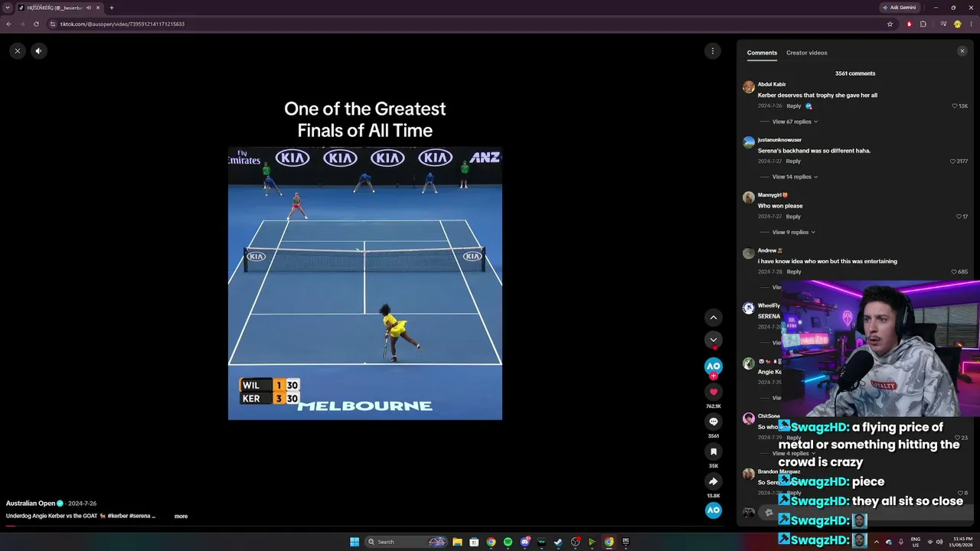Viewport: 980px width, 551px height.
Task: Like Abdul Kabir's comment
Action: pos(955,106)
